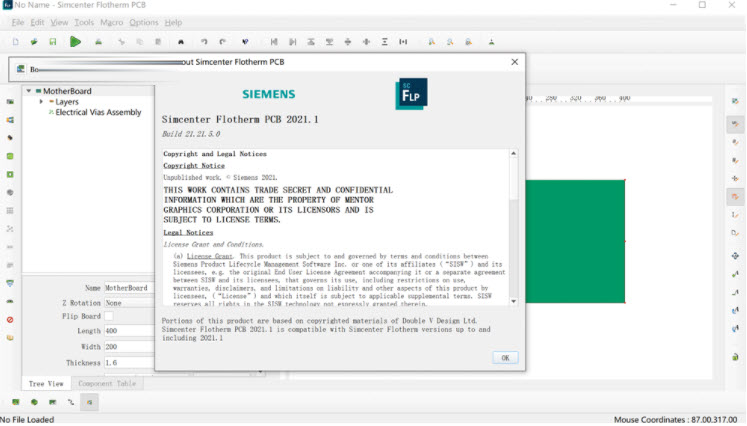Click the FLP logo in the About dialog

[x=412, y=94]
